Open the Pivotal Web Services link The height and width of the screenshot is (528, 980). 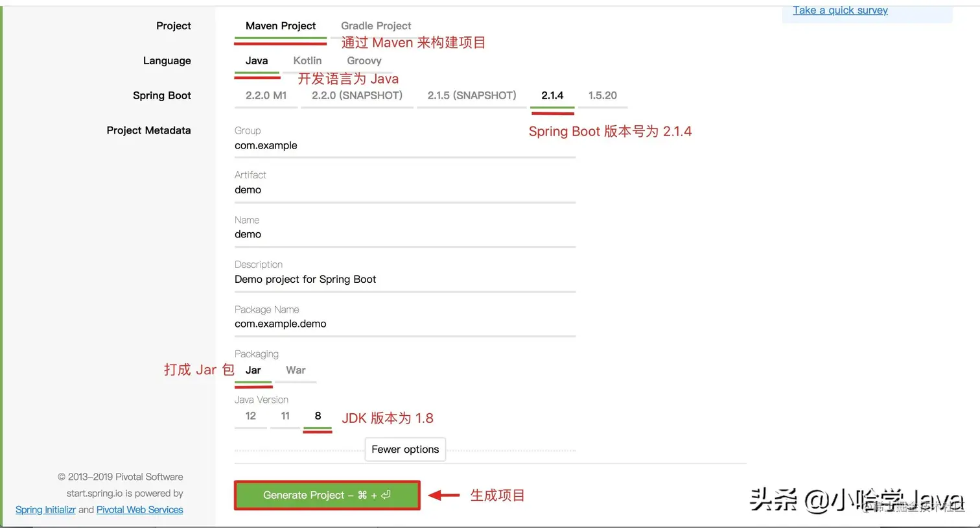140,510
